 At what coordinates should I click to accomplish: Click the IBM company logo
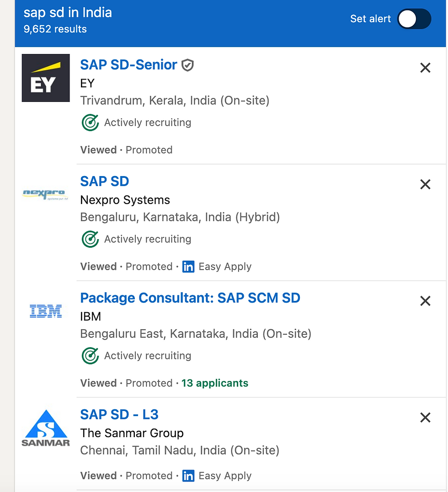tap(46, 311)
